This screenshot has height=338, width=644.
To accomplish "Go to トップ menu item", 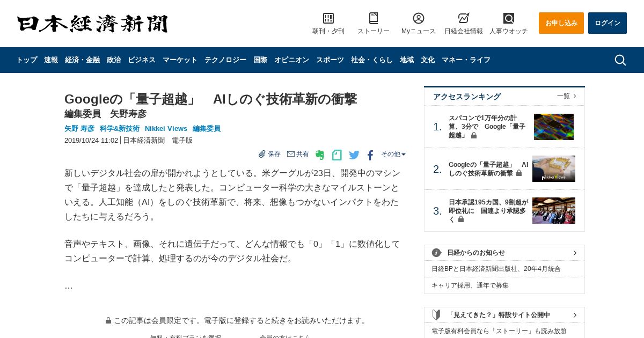I will click(27, 60).
